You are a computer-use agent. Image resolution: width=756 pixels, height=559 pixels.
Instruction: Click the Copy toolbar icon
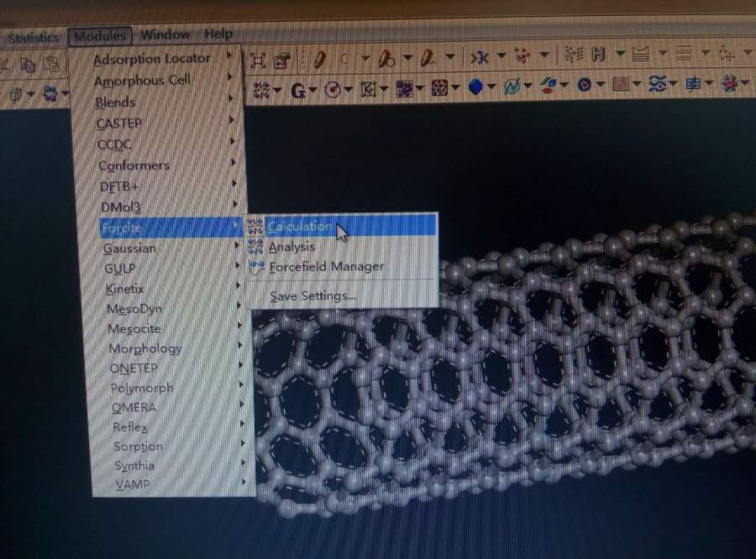click(x=28, y=65)
